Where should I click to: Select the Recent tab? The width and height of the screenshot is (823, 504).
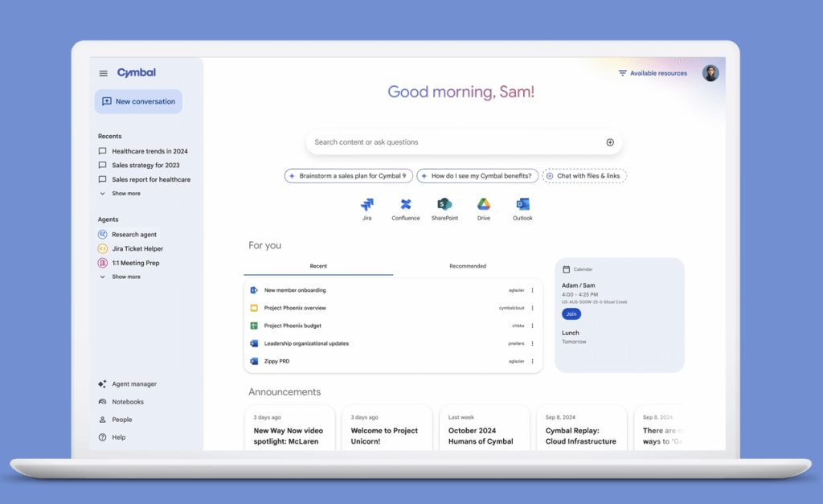(x=318, y=266)
